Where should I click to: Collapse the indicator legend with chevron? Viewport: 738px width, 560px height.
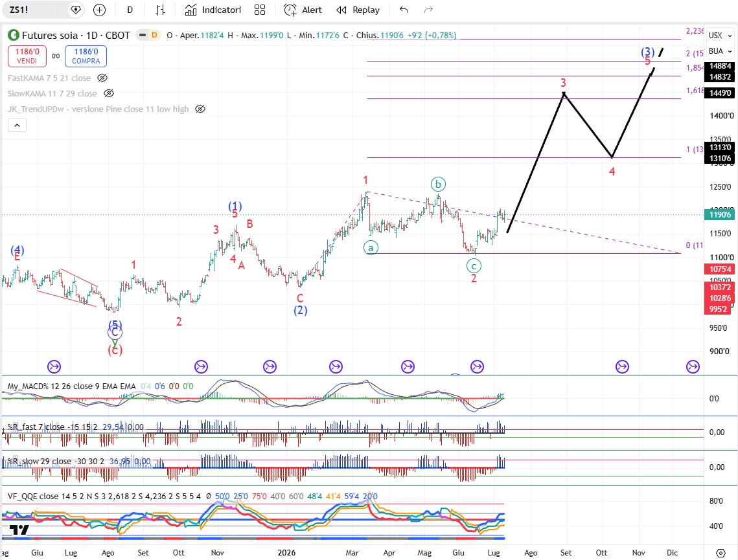(17, 125)
